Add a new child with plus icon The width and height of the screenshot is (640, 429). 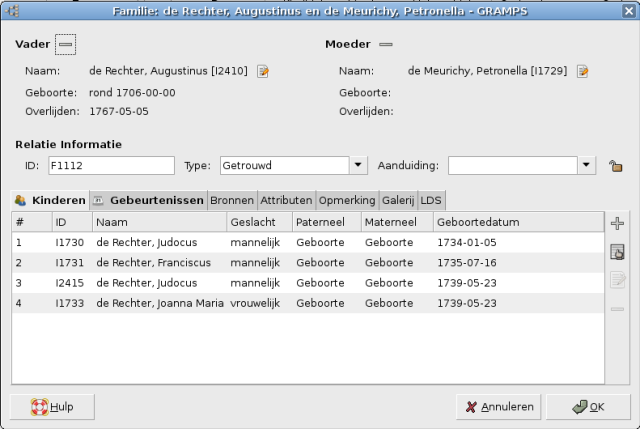617,224
